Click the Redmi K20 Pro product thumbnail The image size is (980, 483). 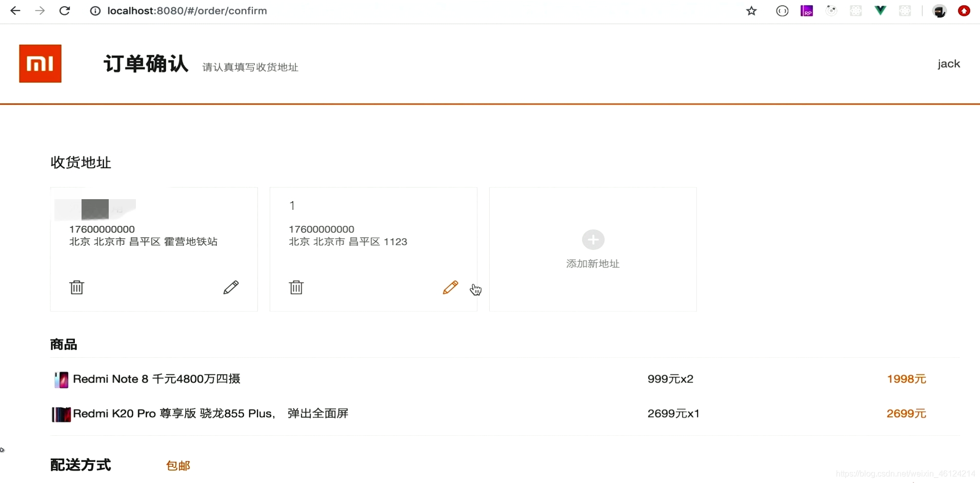pyautogui.click(x=61, y=414)
